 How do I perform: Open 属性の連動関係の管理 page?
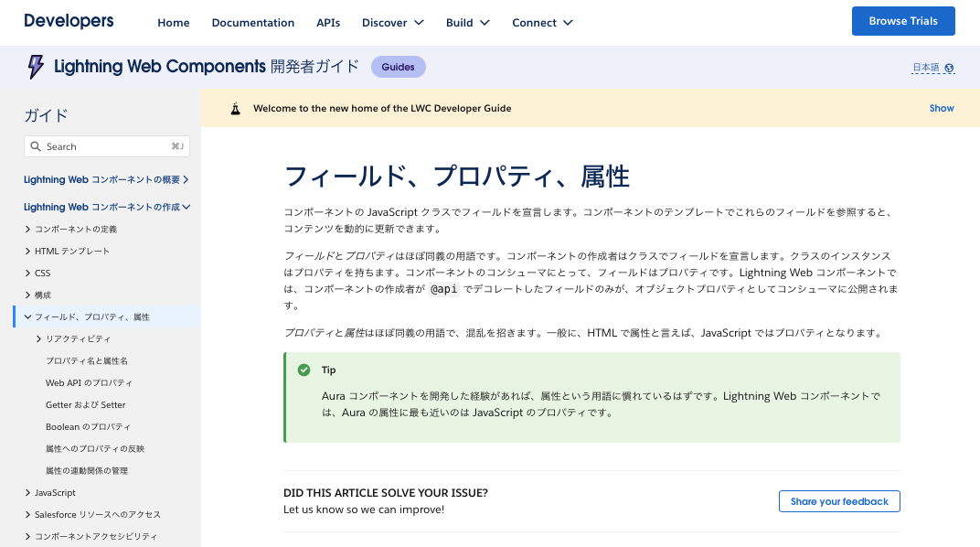pyautogui.click(x=87, y=471)
